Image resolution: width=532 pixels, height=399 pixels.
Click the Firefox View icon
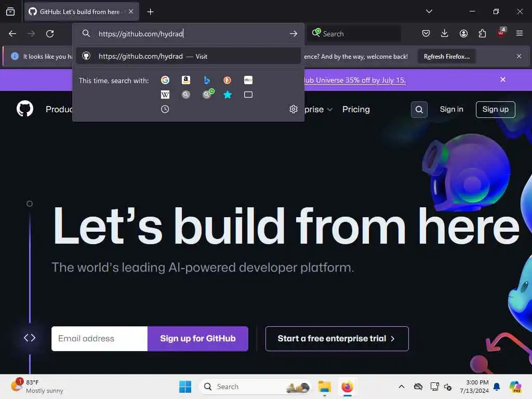(10, 11)
